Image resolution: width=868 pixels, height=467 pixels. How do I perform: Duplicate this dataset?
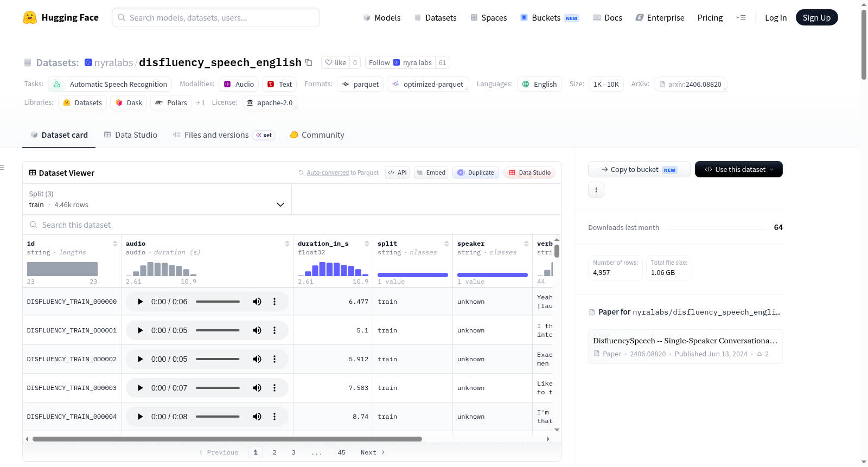[476, 172]
